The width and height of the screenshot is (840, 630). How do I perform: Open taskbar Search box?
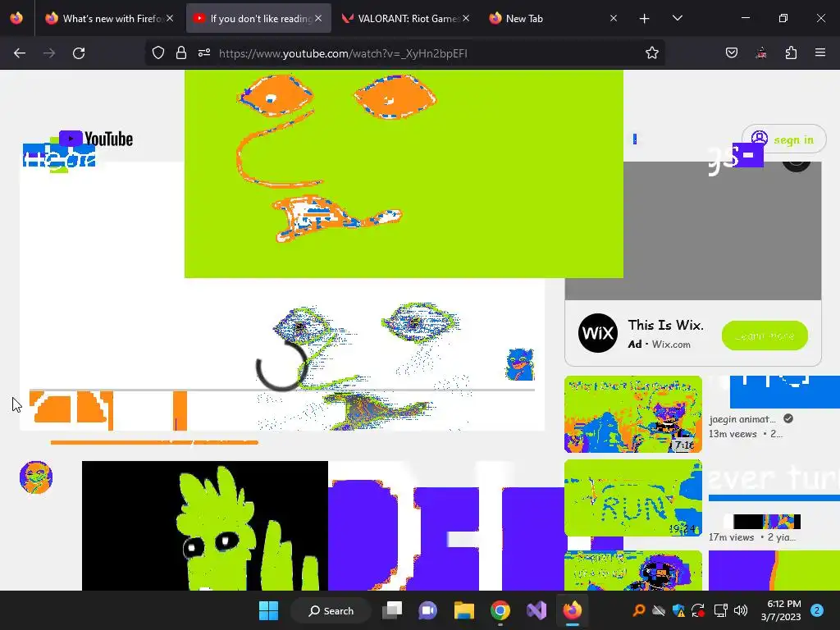pos(331,610)
